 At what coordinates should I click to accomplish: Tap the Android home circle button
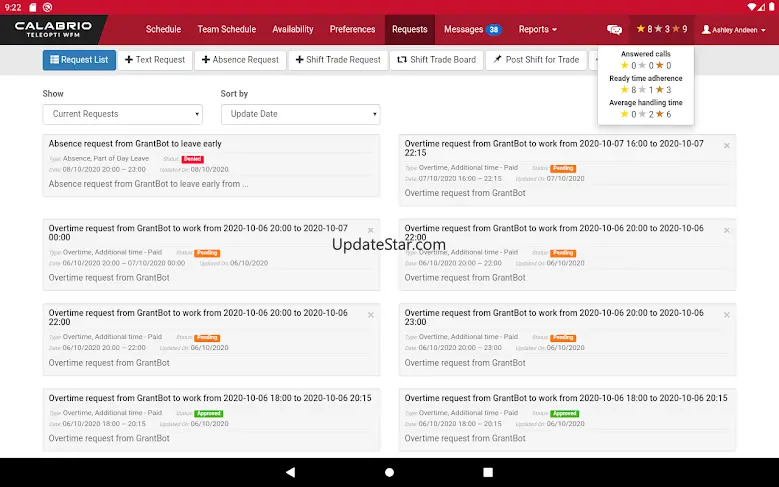[x=389, y=472]
